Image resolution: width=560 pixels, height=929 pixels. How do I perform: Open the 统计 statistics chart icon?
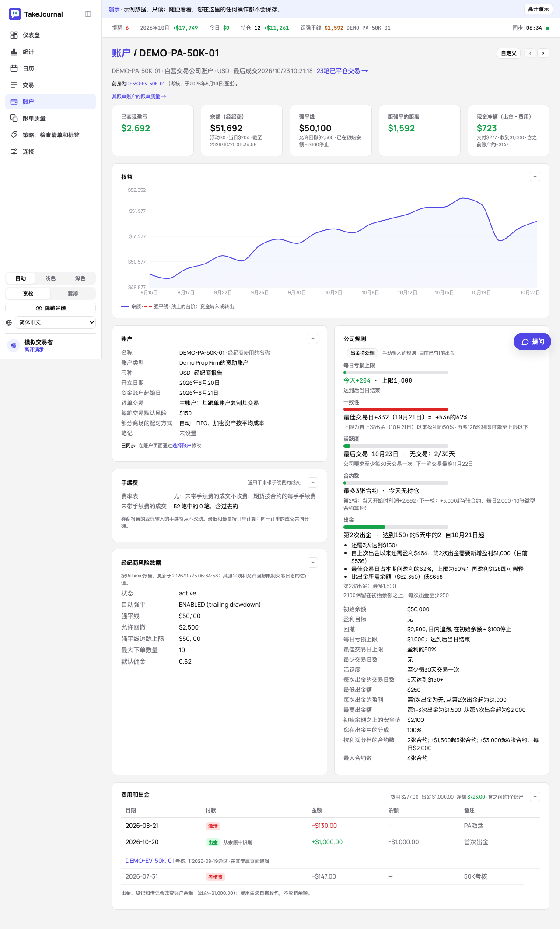(x=14, y=52)
